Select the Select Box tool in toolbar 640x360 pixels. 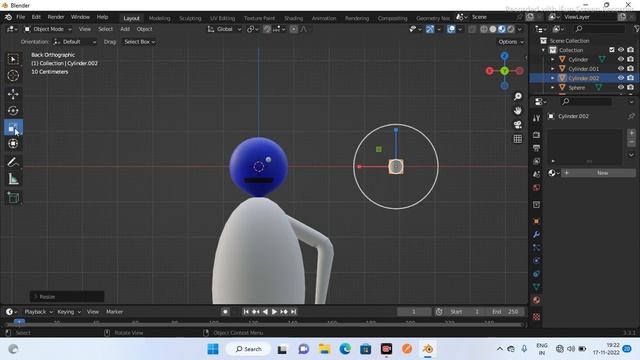pyautogui.click(x=13, y=60)
